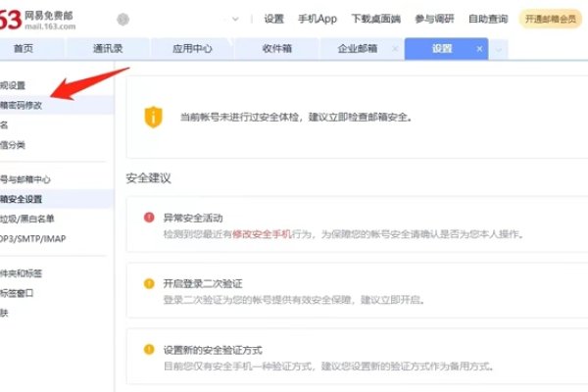
Task: Open the 手机App link
Action: click(x=318, y=19)
